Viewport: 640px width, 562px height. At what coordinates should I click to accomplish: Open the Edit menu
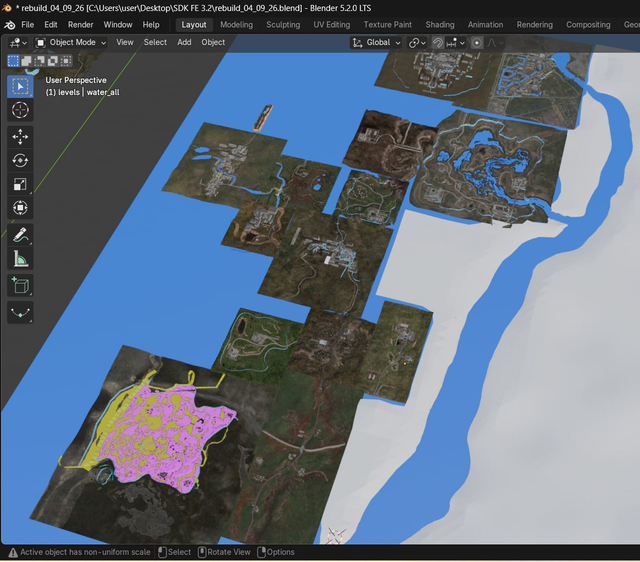[51, 25]
